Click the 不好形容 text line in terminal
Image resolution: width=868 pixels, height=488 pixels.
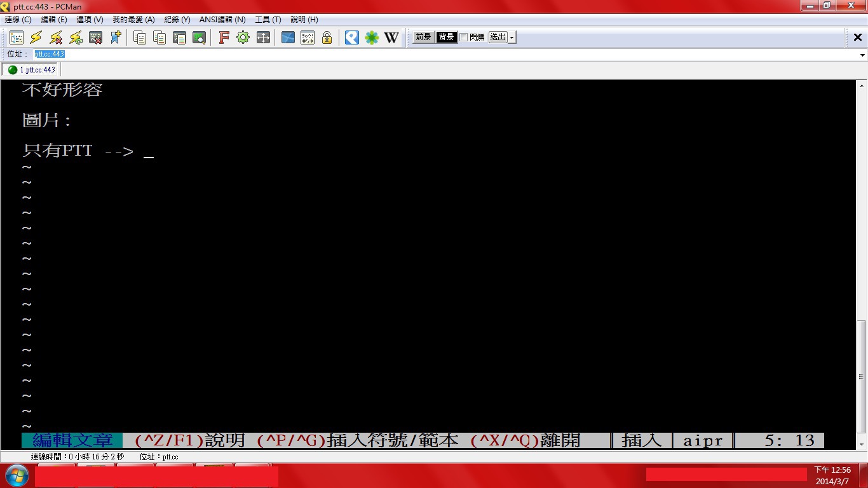click(62, 90)
